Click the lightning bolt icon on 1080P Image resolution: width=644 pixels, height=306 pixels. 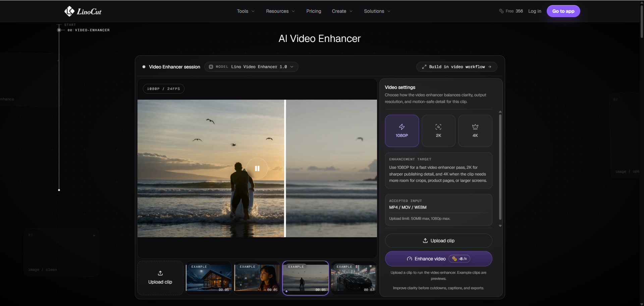point(402,127)
